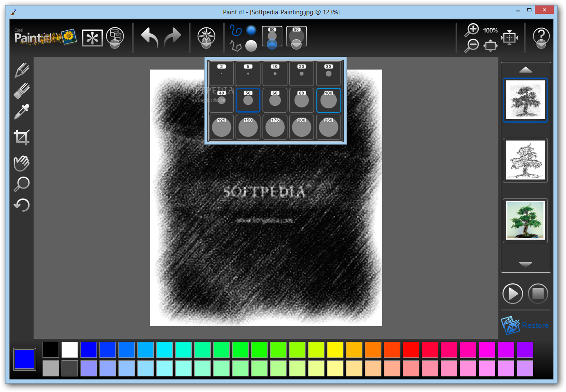Image resolution: width=566 pixels, height=392 pixels.
Task: Choose brush size 100
Action: tap(328, 100)
